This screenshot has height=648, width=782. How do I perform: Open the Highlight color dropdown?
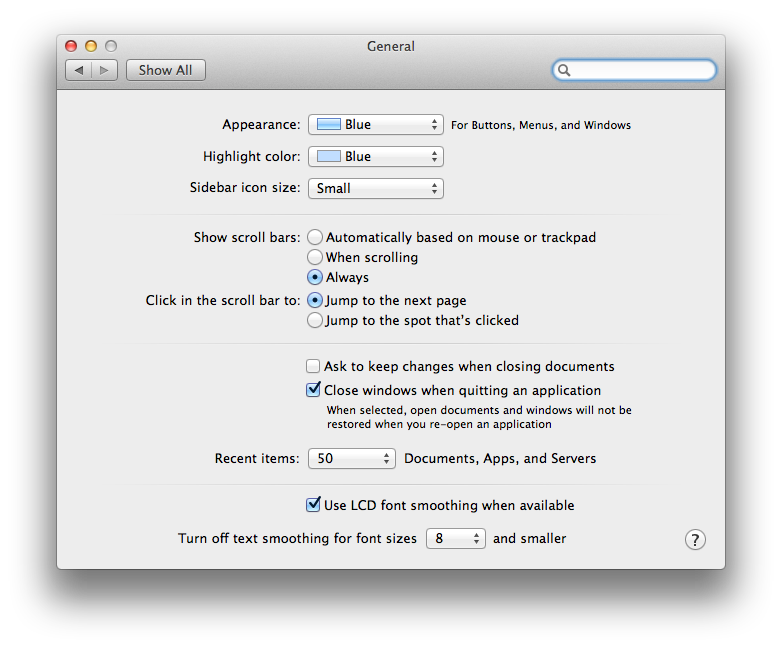(376, 156)
